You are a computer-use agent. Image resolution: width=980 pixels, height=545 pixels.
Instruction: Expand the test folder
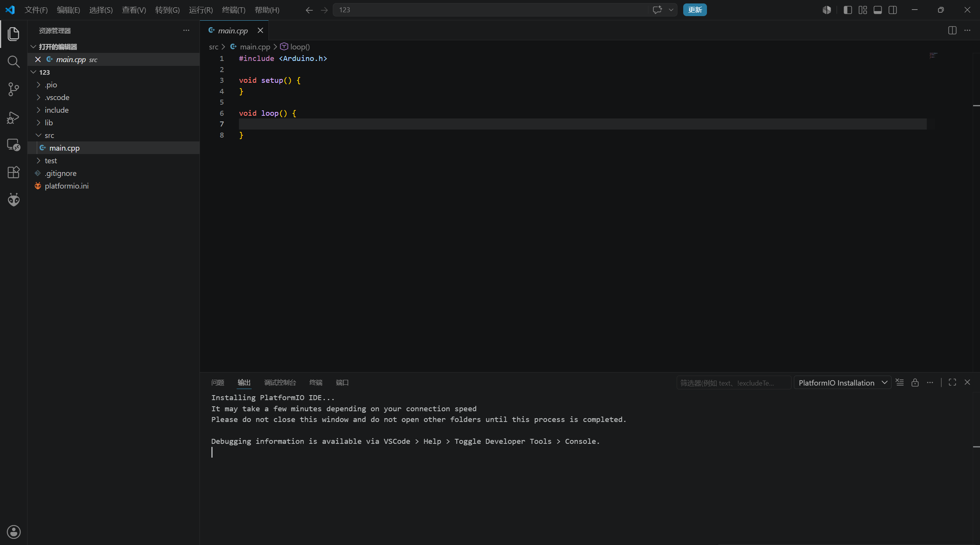pyautogui.click(x=38, y=161)
